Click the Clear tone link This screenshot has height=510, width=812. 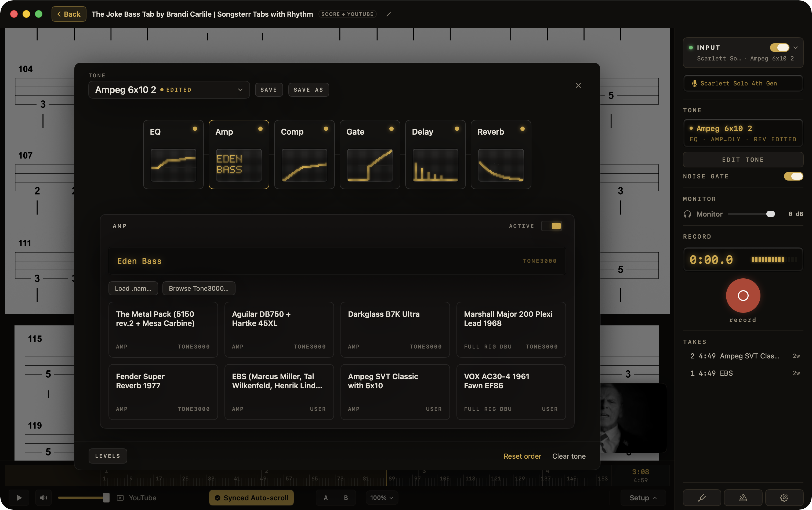pyautogui.click(x=569, y=456)
